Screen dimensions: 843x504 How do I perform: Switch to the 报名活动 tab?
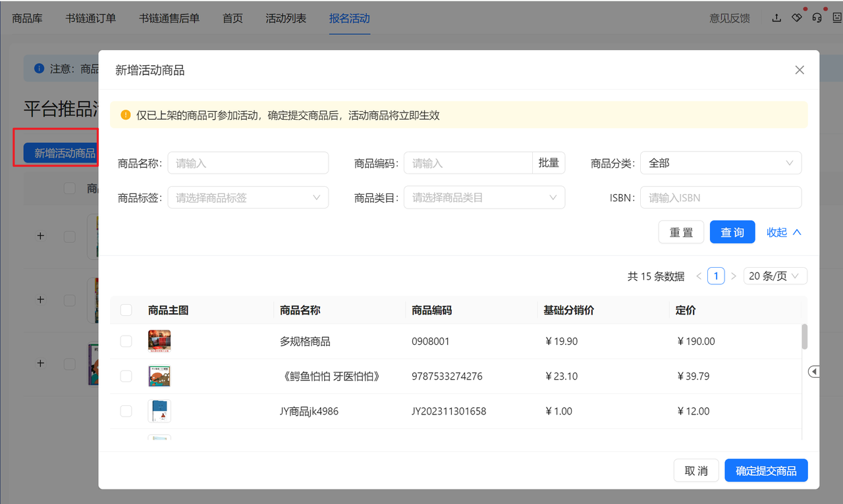click(x=350, y=18)
